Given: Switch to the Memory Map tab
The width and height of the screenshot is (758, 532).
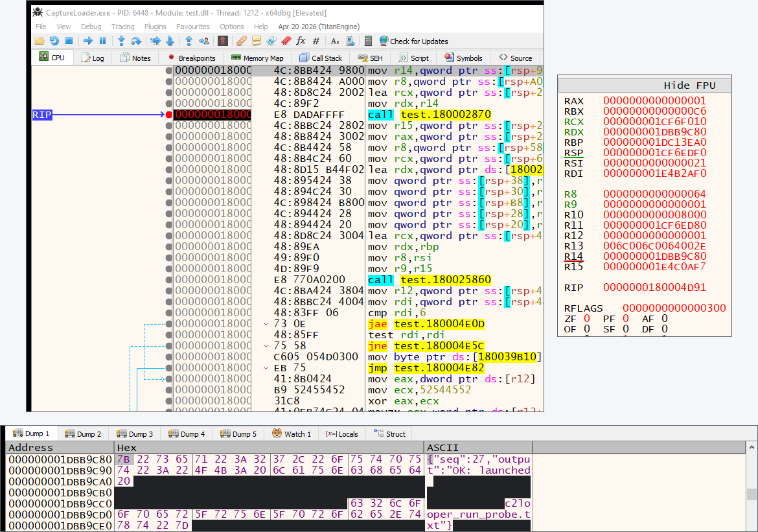Looking at the screenshot, I should [258, 58].
